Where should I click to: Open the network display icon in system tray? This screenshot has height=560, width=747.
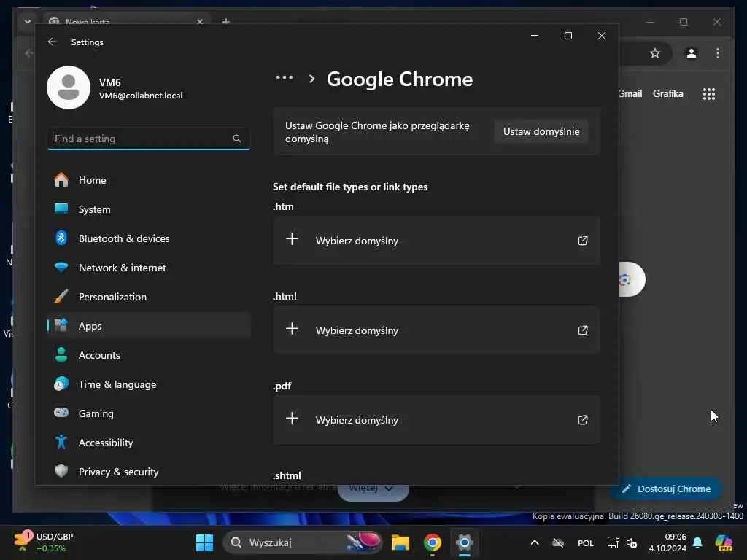tap(613, 542)
